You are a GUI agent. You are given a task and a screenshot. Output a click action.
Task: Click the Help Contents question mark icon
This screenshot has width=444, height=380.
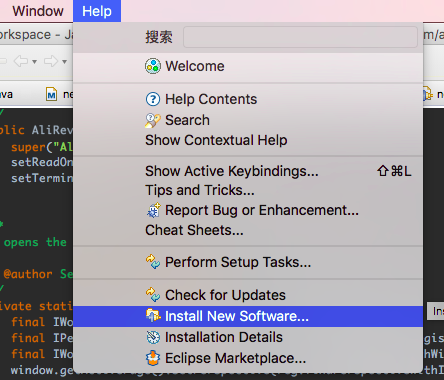(x=153, y=99)
